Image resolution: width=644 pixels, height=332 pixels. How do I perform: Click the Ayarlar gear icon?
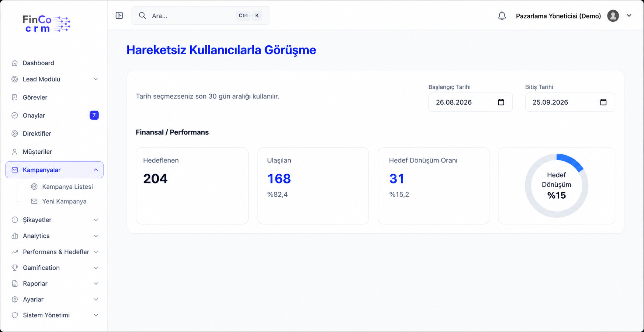[15, 300]
